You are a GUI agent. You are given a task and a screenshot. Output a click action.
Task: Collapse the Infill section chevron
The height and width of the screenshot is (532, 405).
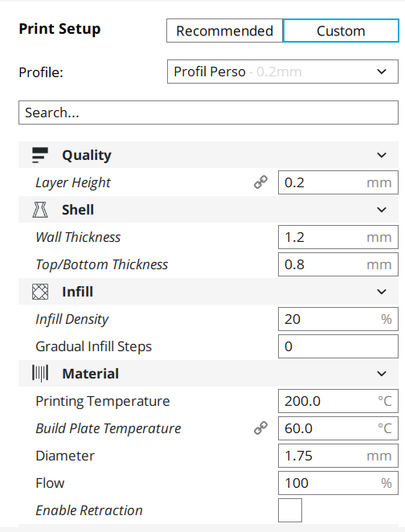tap(382, 292)
